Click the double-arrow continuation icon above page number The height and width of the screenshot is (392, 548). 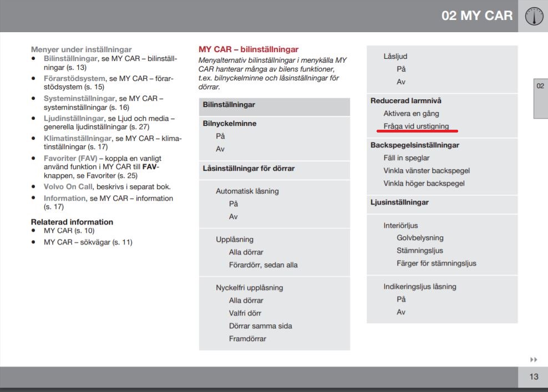(x=534, y=359)
